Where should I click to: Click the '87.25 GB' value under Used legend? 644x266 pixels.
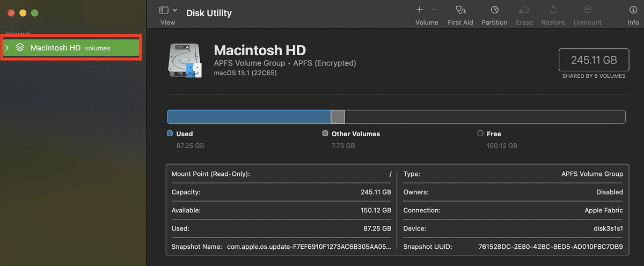pyautogui.click(x=190, y=146)
